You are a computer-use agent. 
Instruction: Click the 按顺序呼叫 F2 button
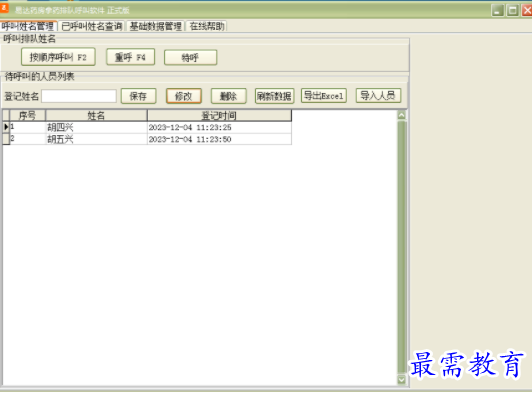click(x=58, y=57)
